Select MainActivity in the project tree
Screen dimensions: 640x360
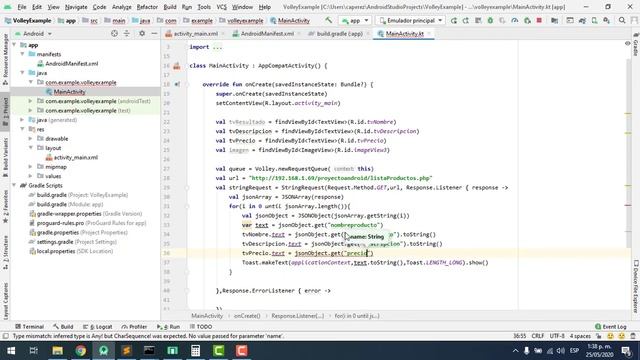[69, 92]
